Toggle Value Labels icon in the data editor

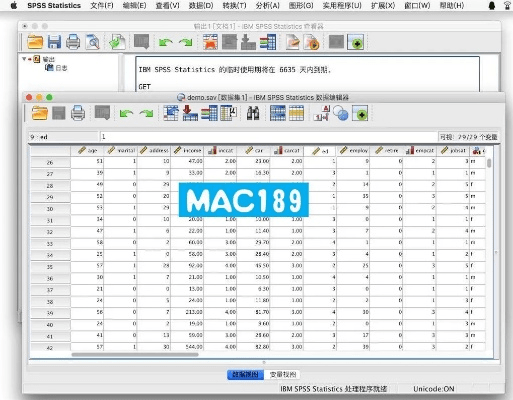322,113
